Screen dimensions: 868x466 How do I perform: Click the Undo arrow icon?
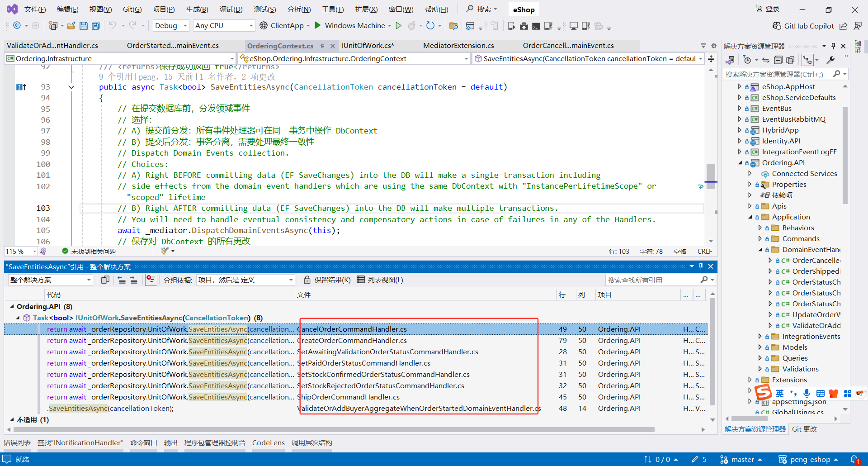[113, 26]
